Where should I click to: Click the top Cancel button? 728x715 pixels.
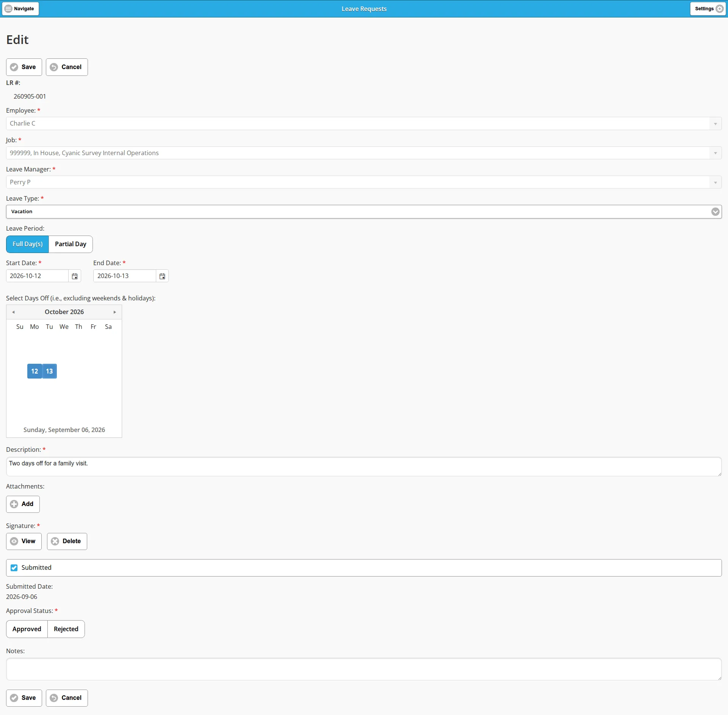tap(67, 67)
